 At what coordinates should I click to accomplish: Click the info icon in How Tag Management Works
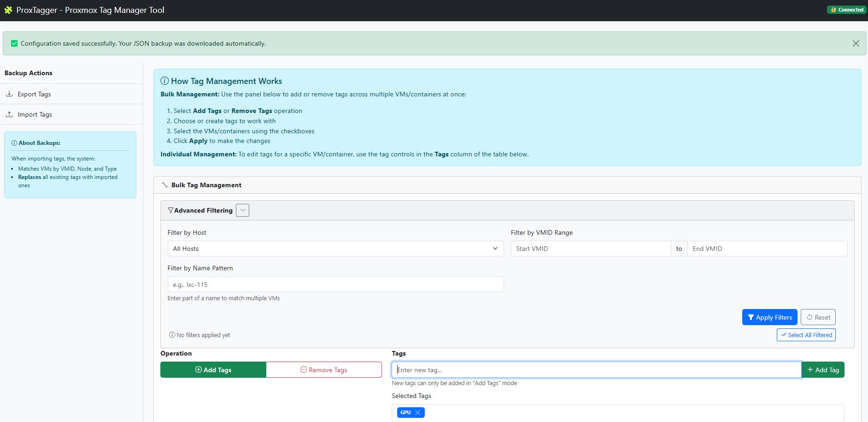point(164,81)
